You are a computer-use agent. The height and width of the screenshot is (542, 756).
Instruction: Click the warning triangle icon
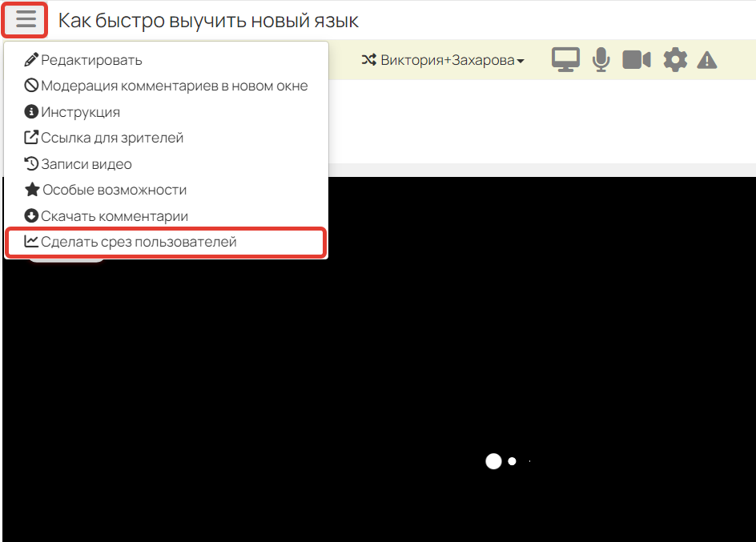click(x=706, y=60)
